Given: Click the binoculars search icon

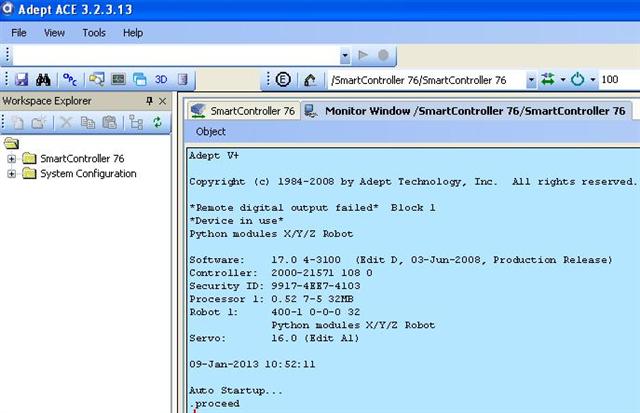Looking at the screenshot, I should pos(43,80).
